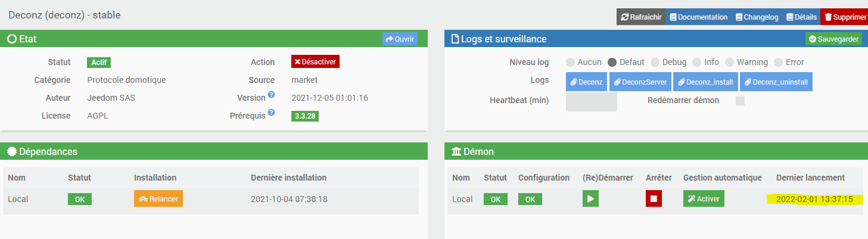Open the Documentation page
The image size is (868, 239).
tap(698, 17)
